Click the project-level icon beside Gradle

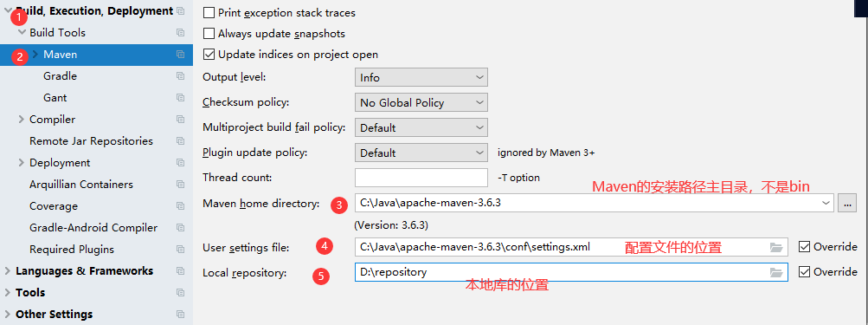tap(181, 76)
